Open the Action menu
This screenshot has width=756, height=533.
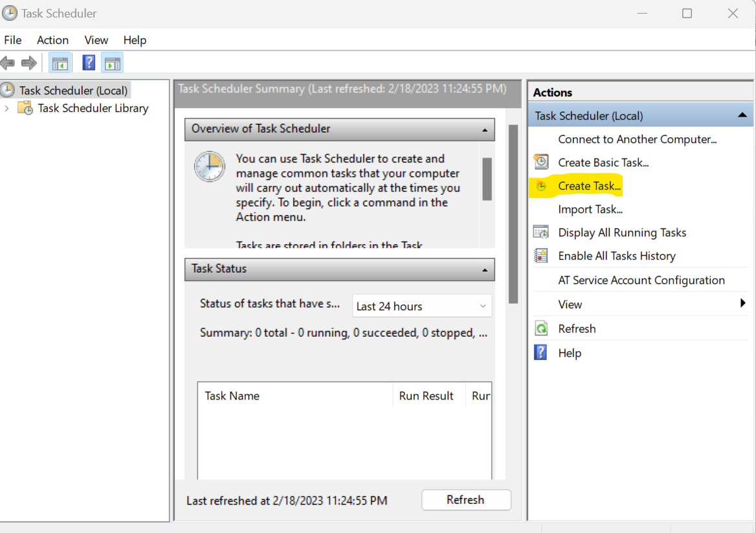(52, 40)
